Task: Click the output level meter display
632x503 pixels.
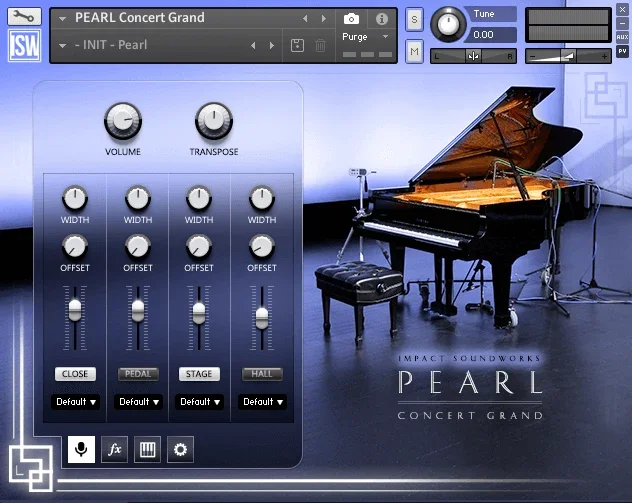Action: 568,25
